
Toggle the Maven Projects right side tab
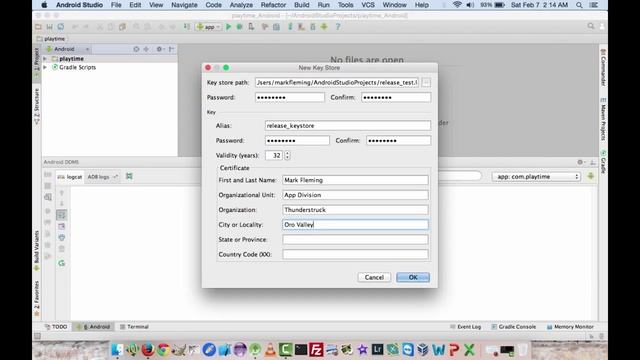pyautogui.click(x=603, y=119)
